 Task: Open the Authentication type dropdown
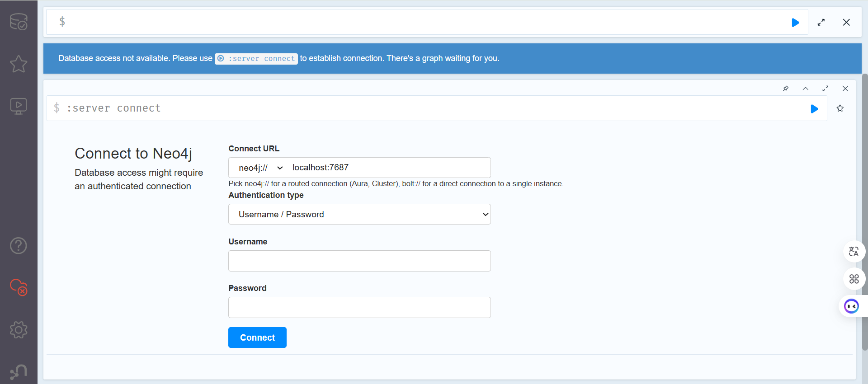359,214
